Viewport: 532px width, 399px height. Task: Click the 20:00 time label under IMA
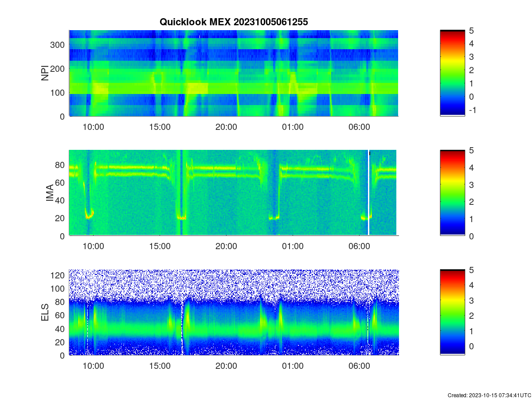point(226,246)
